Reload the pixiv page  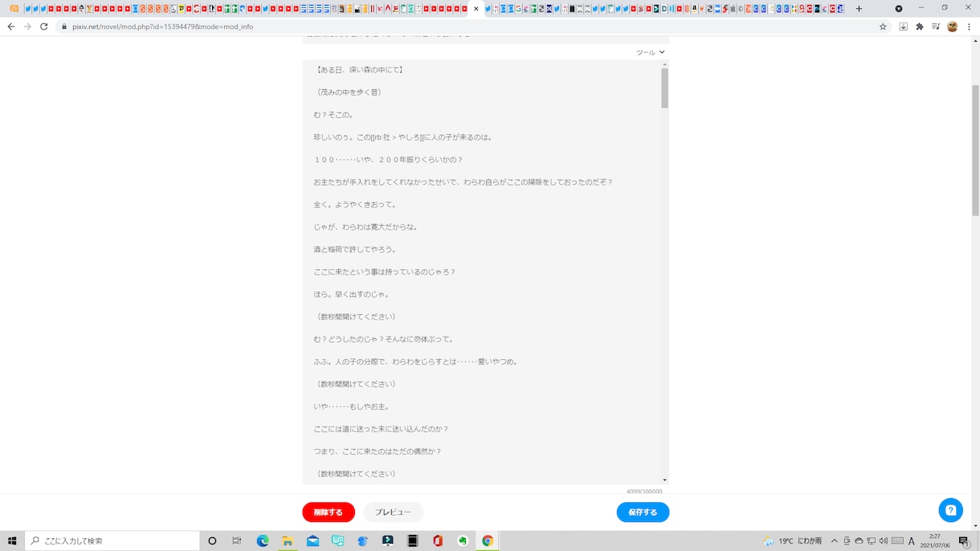(x=43, y=27)
